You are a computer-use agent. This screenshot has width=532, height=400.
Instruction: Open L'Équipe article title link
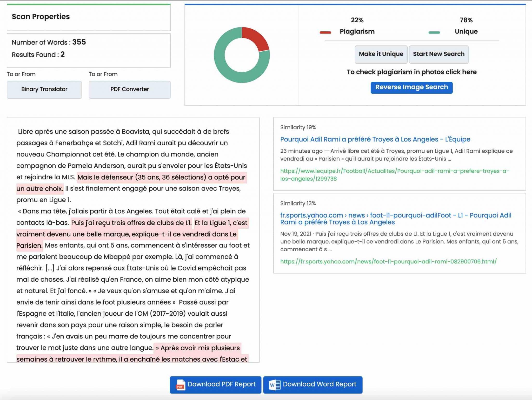tap(375, 139)
